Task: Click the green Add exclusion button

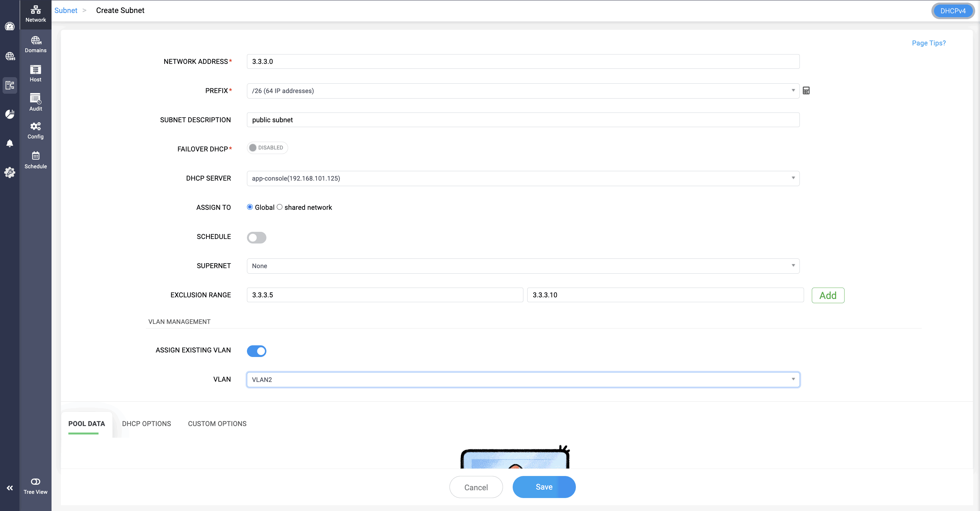Action: click(x=827, y=295)
